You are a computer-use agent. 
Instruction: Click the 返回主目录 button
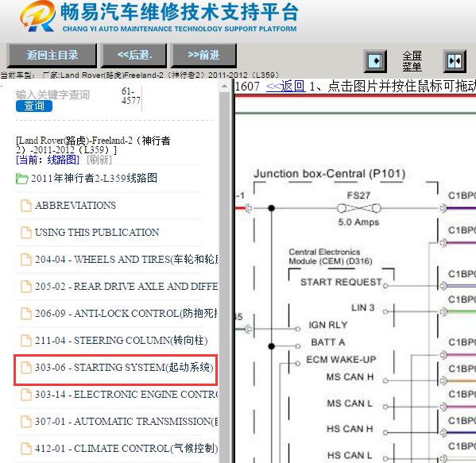point(52,56)
